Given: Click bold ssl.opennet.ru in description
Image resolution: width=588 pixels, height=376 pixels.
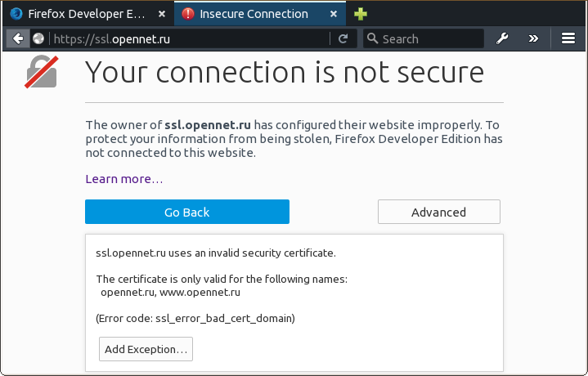Looking at the screenshot, I should 208,125.
